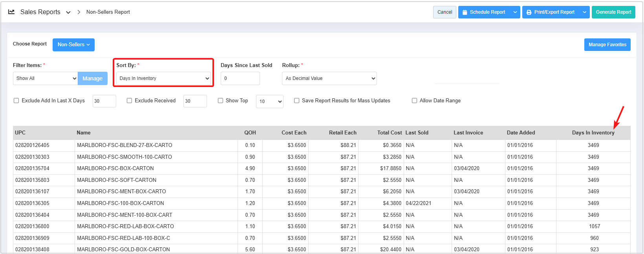The width and height of the screenshot is (644, 254).
Task: Click the Days Since Last Sold field
Action: click(240, 78)
